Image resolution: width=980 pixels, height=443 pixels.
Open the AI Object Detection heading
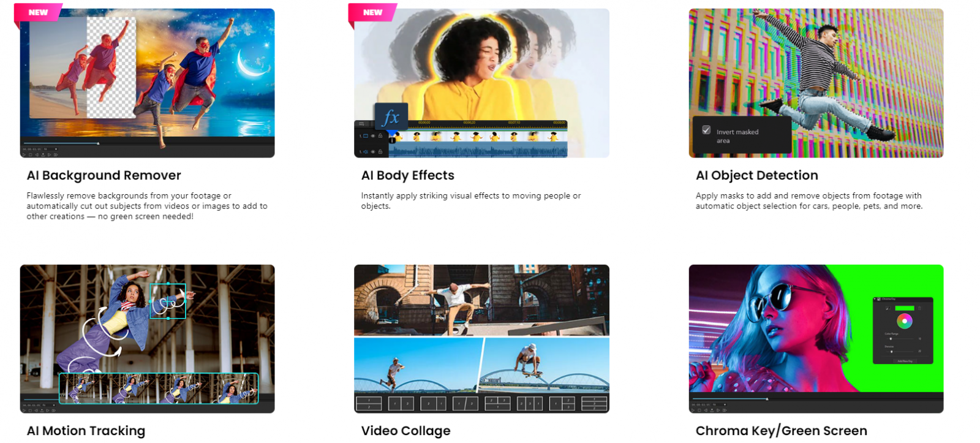pos(757,175)
